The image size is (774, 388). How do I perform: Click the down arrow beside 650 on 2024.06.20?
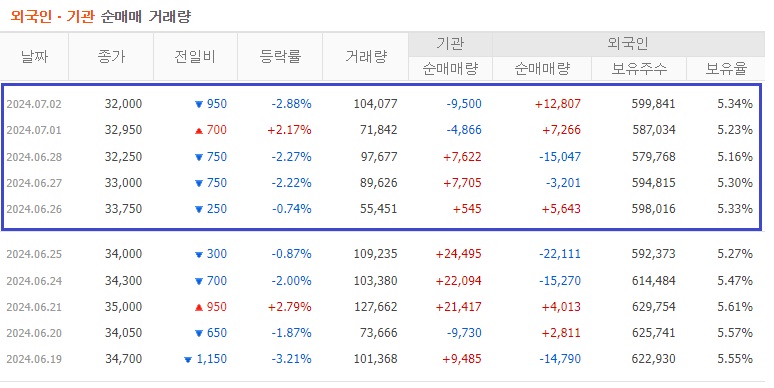point(199,333)
